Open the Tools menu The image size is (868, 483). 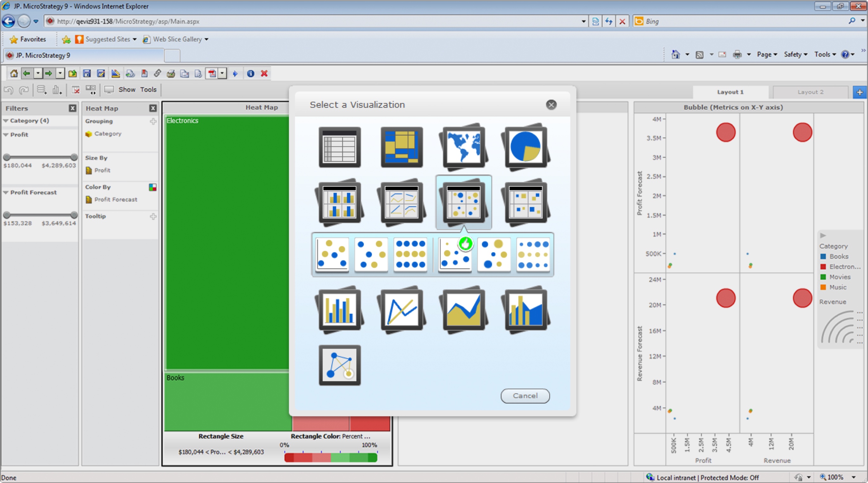click(x=148, y=90)
